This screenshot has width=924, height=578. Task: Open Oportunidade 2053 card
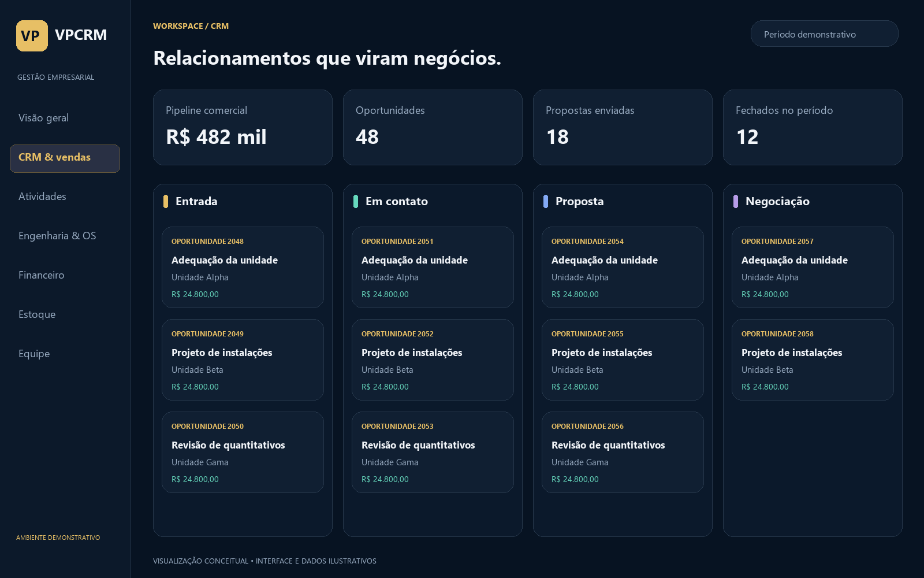pos(433,452)
